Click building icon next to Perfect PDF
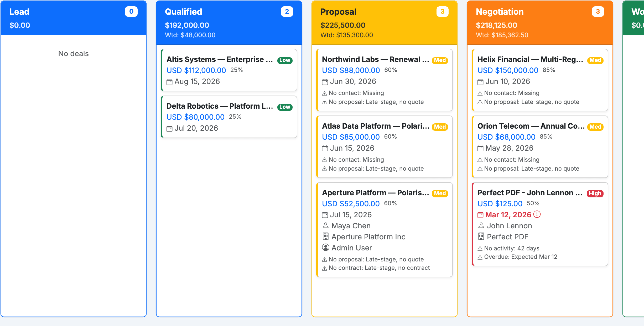The image size is (644, 326). (x=481, y=236)
